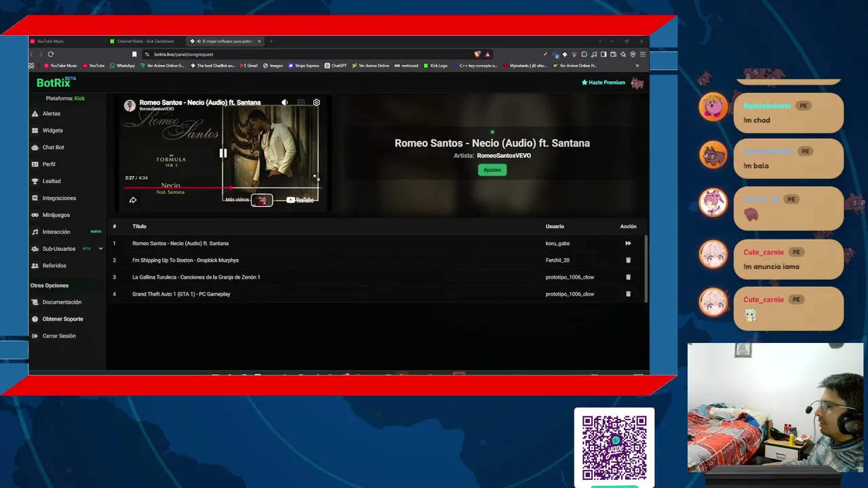Open the WhatsApp bookmark
This screenshot has width=868, height=488.
click(123, 66)
